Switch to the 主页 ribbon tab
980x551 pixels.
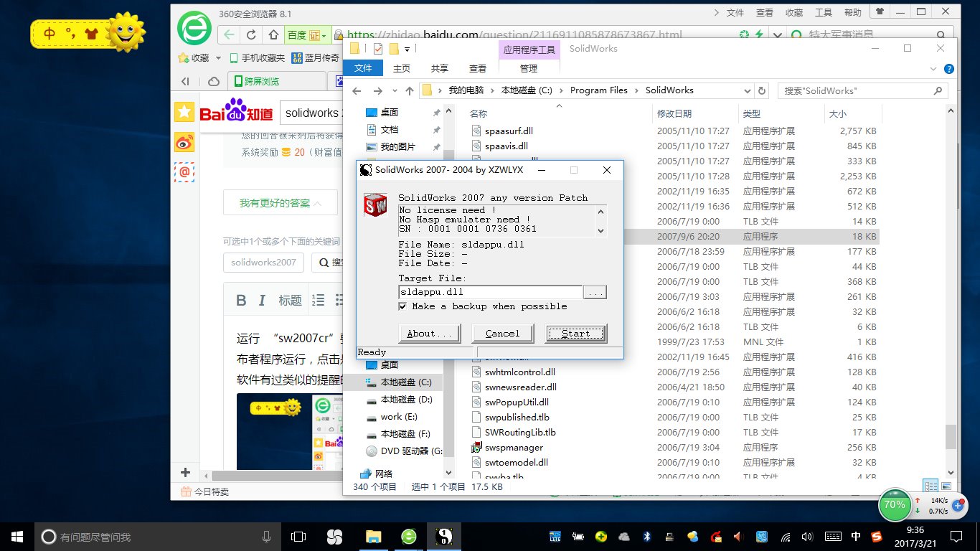pyautogui.click(x=401, y=67)
